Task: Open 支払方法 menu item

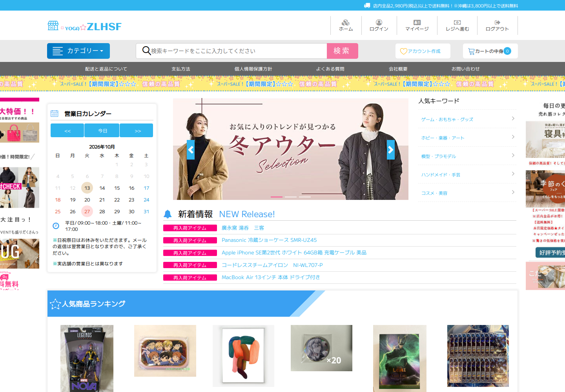Action: point(181,69)
